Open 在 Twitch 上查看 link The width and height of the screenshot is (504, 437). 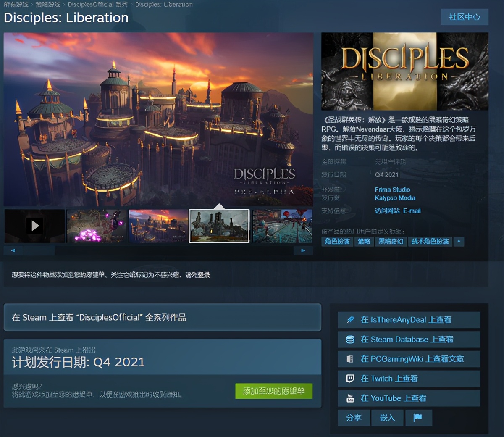coord(409,379)
